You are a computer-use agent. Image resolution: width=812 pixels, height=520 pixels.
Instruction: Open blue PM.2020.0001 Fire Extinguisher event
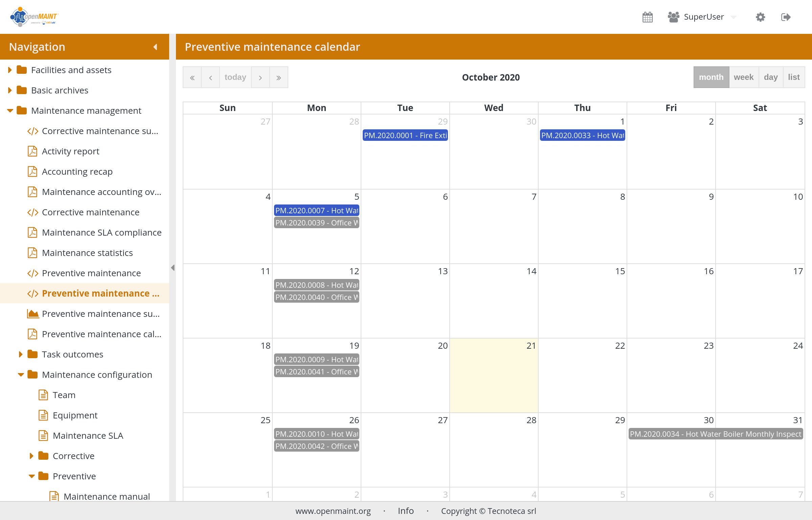click(x=405, y=135)
